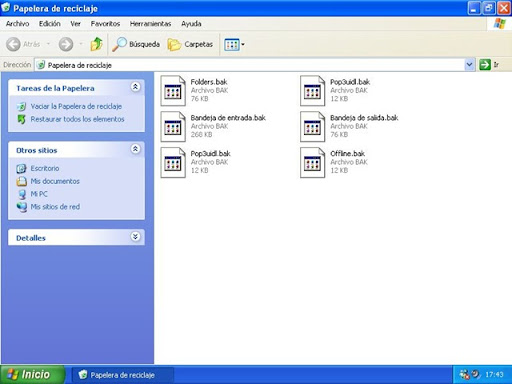Click the recycle bin icon in address bar
Screen dimensions: 512x384
[x=41, y=65]
